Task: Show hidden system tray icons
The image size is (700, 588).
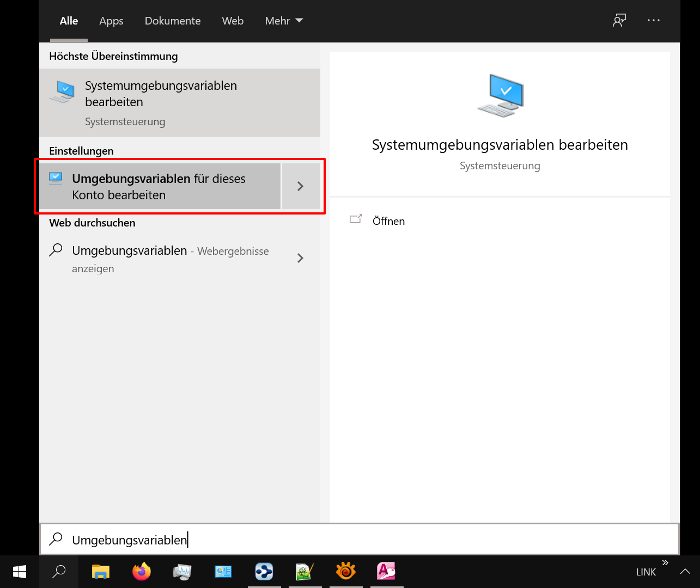Action: pyautogui.click(x=685, y=572)
